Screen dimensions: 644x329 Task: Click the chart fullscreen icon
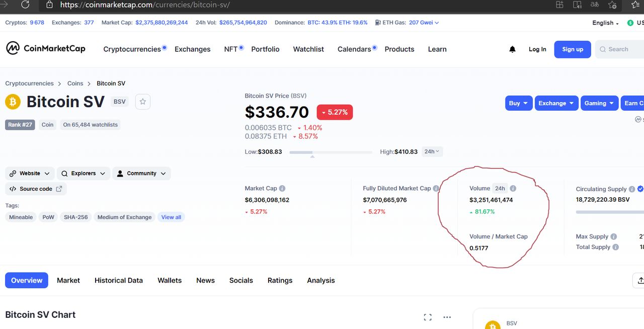pyautogui.click(x=428, y=317)
